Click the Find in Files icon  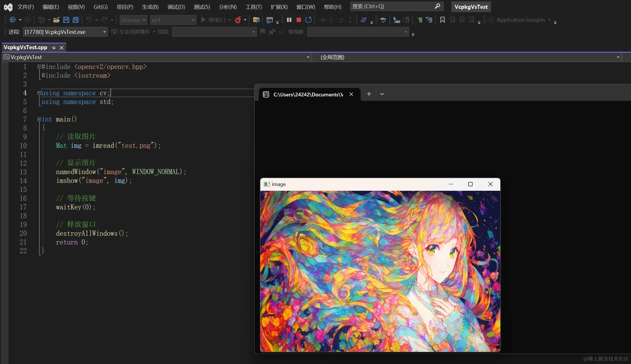[256, 20]
